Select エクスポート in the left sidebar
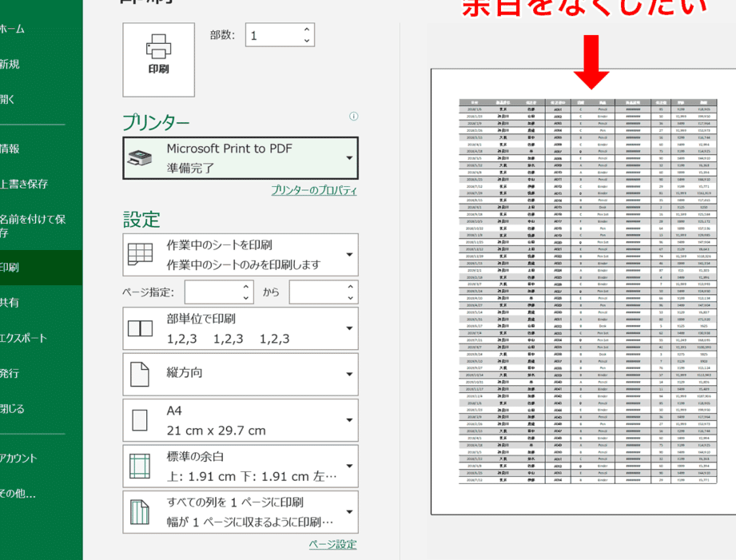Screen dimensions: 736x560 tap(23, 338)
